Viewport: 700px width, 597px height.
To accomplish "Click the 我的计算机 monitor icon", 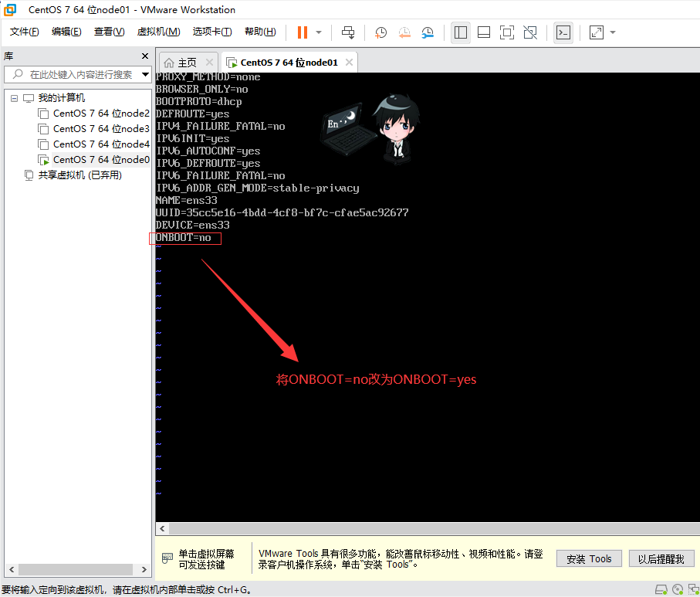I will click(29, 98).
